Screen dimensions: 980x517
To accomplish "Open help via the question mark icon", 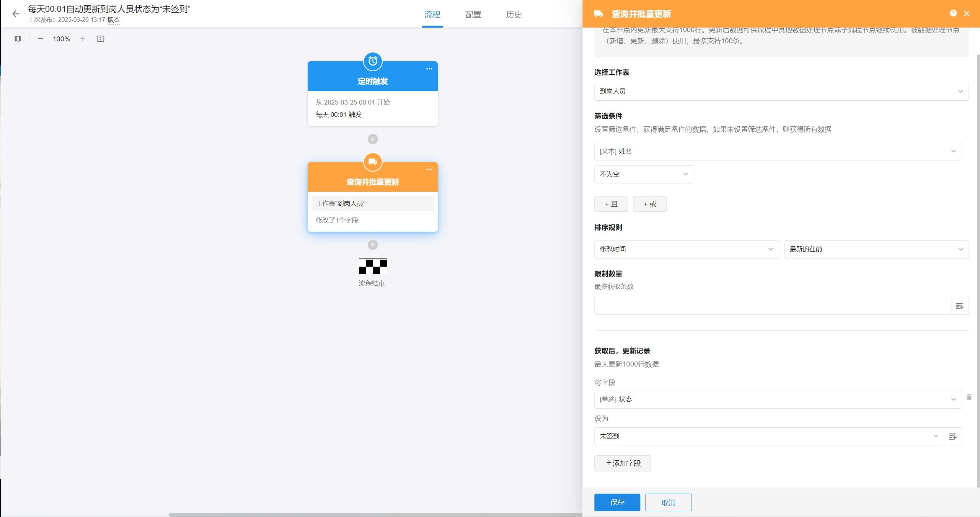I will [x=952, y=13].
